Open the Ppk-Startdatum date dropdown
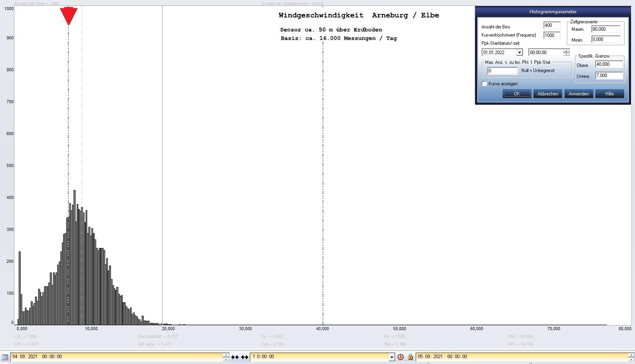Screen dimensions: 635x364 pos(519,53)
